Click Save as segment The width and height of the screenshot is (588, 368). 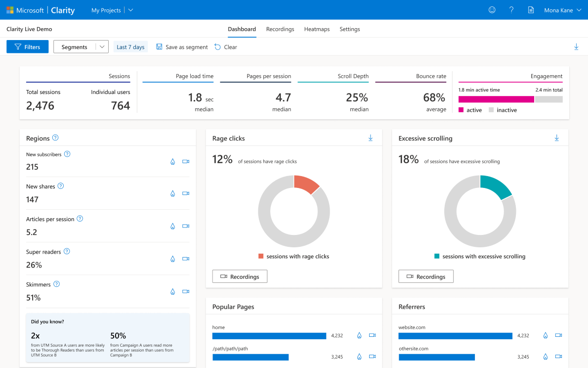[x=182, y=47]
